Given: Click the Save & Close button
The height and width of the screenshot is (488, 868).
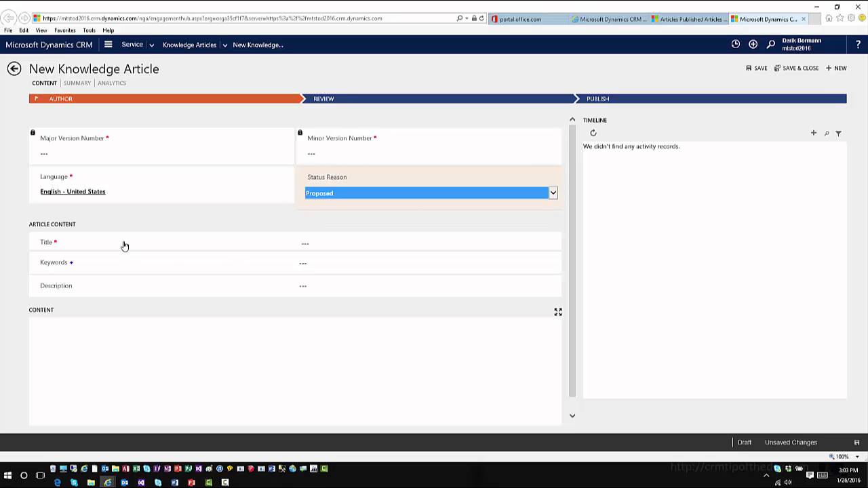Looking at the screenshot, I should (x=797, y=68).
